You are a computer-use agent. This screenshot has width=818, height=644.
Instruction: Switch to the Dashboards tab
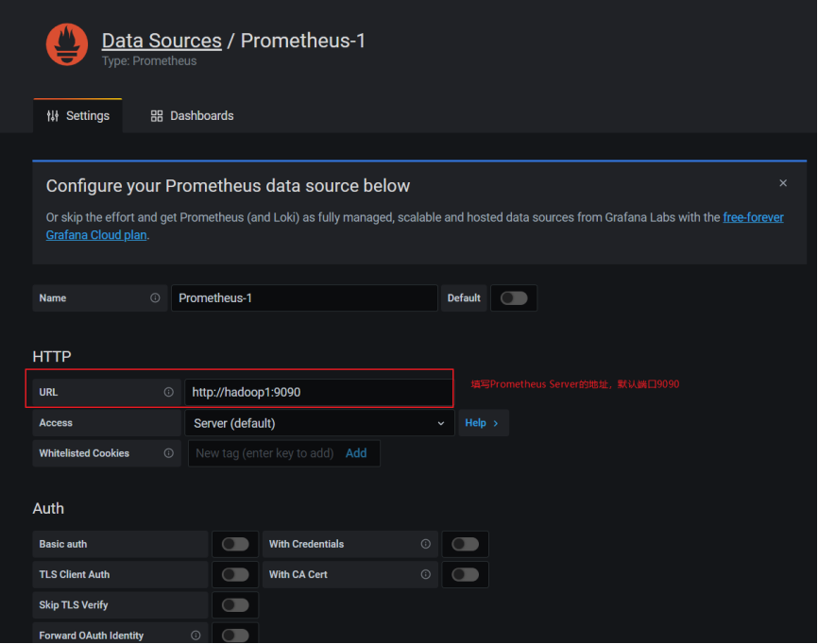[x=192, y=116]
